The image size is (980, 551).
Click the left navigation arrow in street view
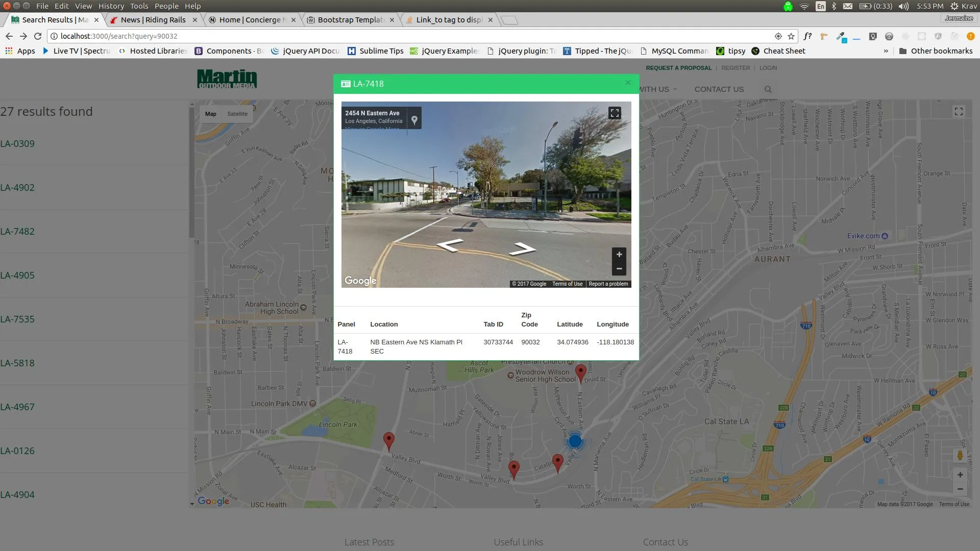coord(450,246)
